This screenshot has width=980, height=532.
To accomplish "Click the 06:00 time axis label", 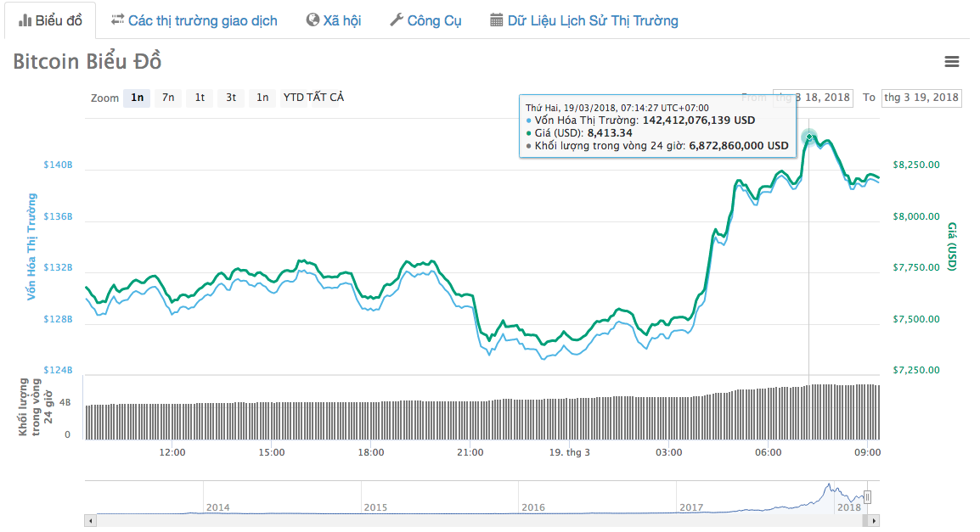I will [x=769, y=452].
